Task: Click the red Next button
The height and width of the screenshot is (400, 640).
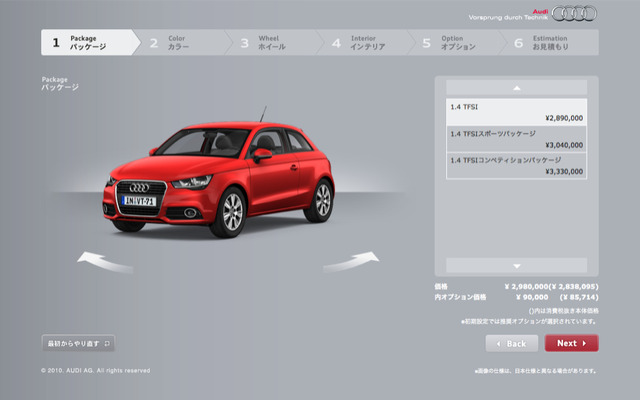Action: coord(571,343)
